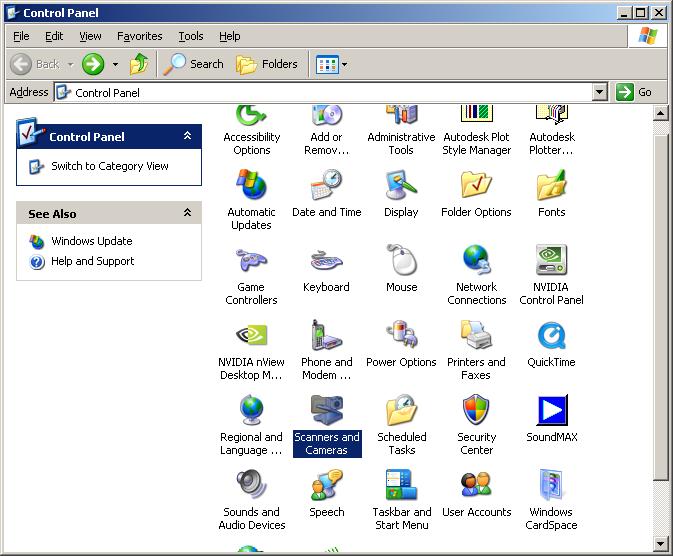Click the Windows Update link
Image resolution: width=673 pixels, height=556 pixels.
click(x=91, y=241)
